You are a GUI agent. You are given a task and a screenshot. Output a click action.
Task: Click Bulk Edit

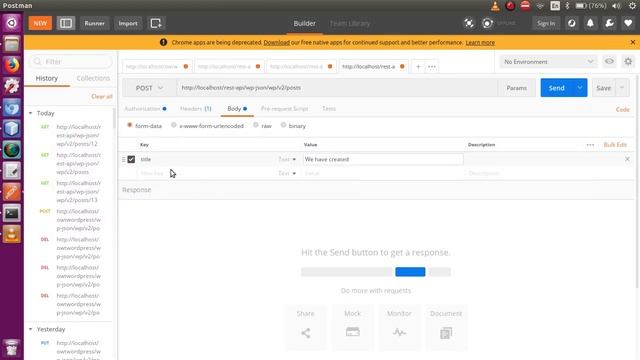click(615, 145)
